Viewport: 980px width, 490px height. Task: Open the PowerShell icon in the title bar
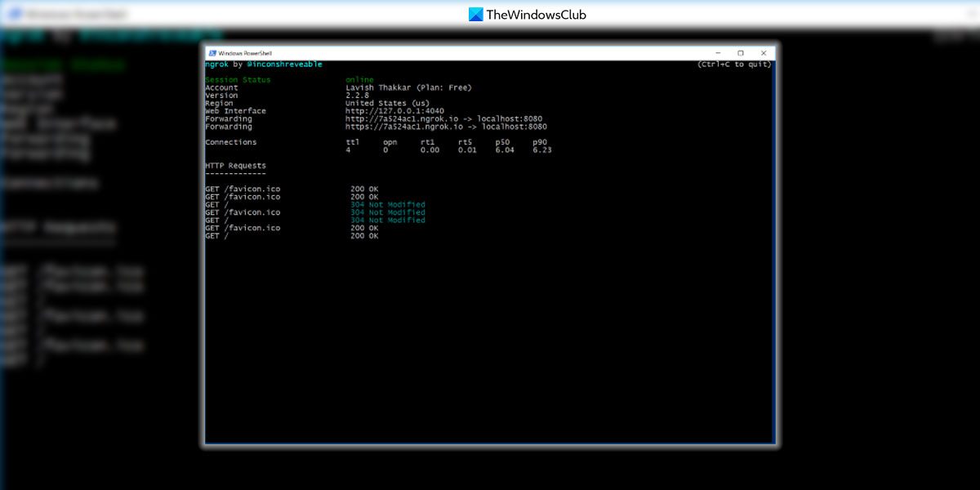211,53
